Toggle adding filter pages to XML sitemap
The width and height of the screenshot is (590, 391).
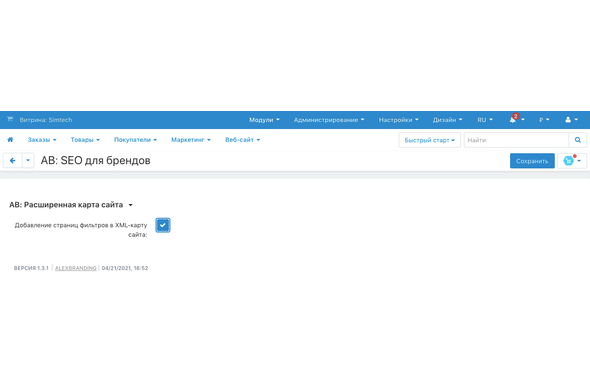coord(163,225)
